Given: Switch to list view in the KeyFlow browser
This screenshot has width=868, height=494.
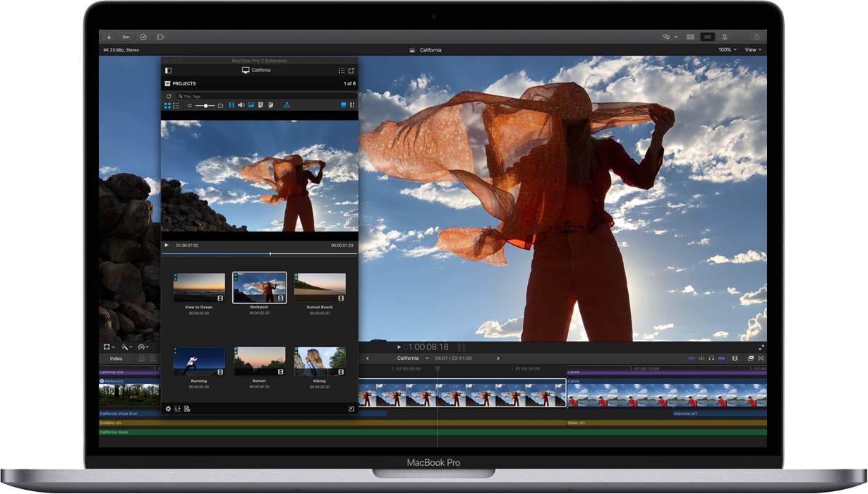Looking at the screenshot, I should [x=177, y=105].
